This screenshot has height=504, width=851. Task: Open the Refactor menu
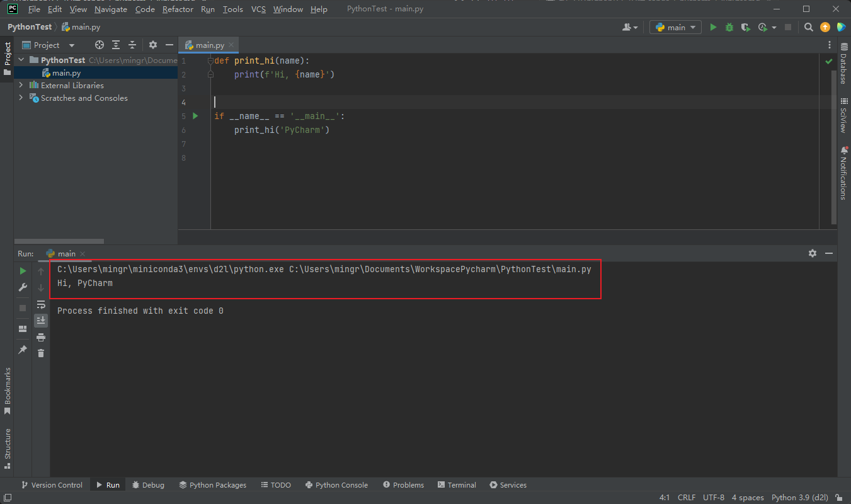178,9
